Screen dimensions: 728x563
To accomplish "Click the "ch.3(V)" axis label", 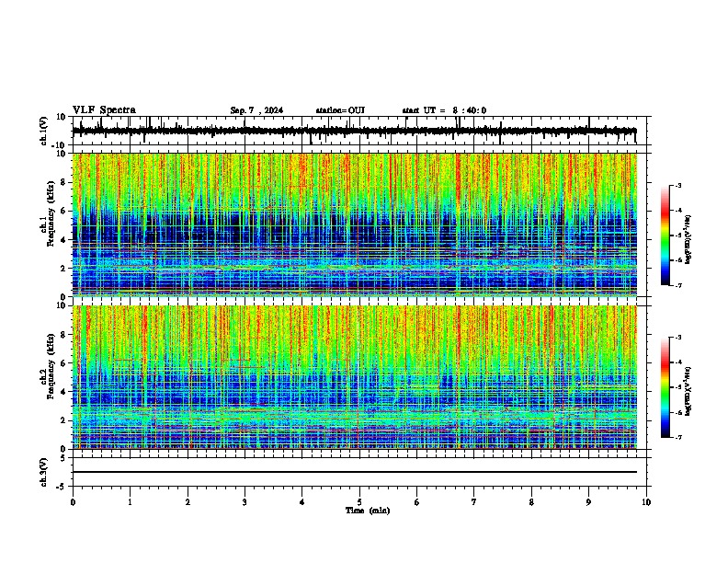I will pyautogui.click(x=44, y=472).
